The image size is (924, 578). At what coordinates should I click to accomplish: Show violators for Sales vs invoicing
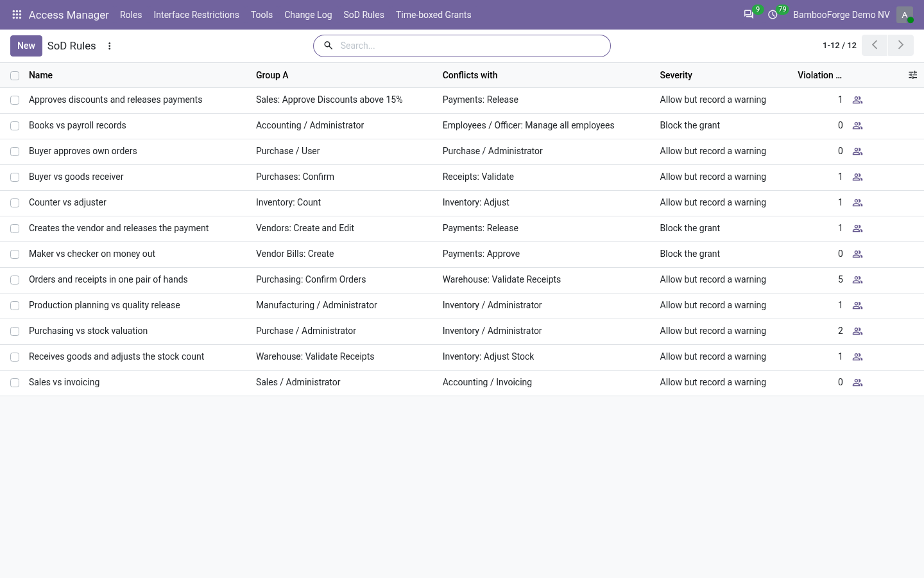pos(857,383)
